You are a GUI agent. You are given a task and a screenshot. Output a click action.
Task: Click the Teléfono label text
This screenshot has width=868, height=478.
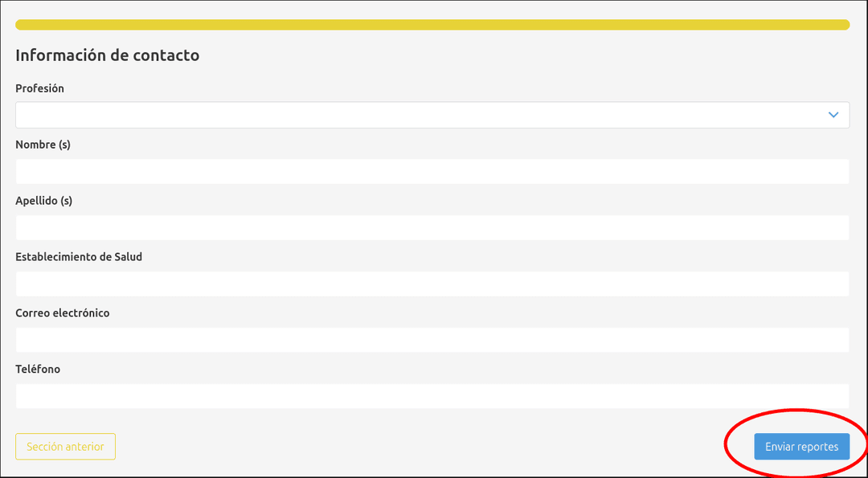pos(38,369)
